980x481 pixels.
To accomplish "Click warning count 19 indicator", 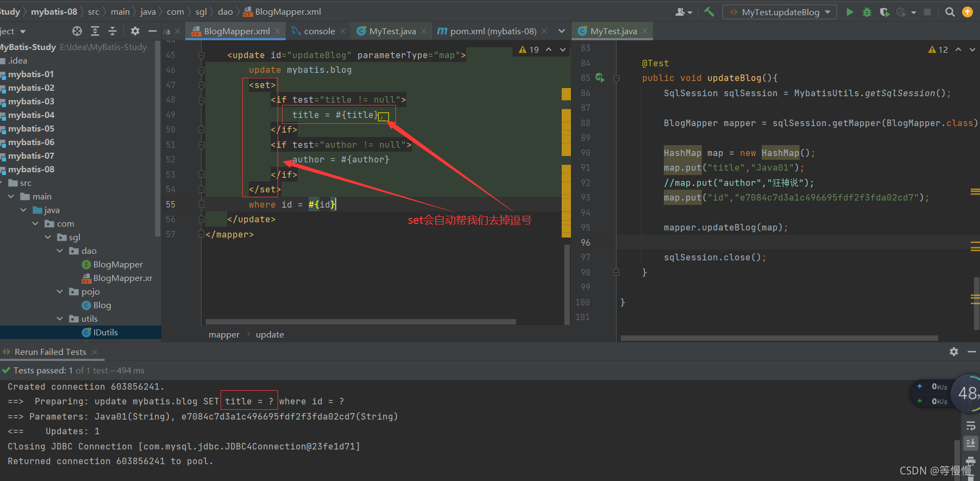I will 529,49.
